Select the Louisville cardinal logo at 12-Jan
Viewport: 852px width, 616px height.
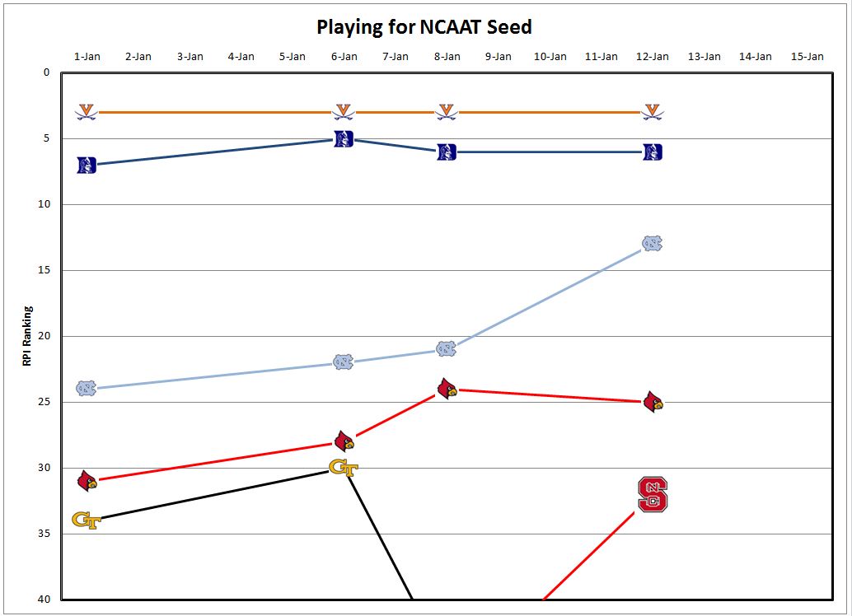(653, 402)
